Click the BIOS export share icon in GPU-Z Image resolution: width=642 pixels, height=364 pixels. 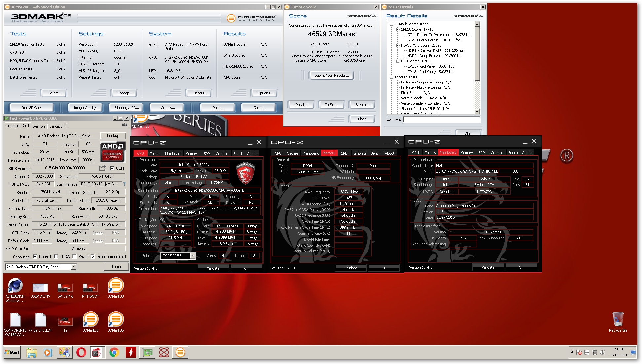pos(102,168)
